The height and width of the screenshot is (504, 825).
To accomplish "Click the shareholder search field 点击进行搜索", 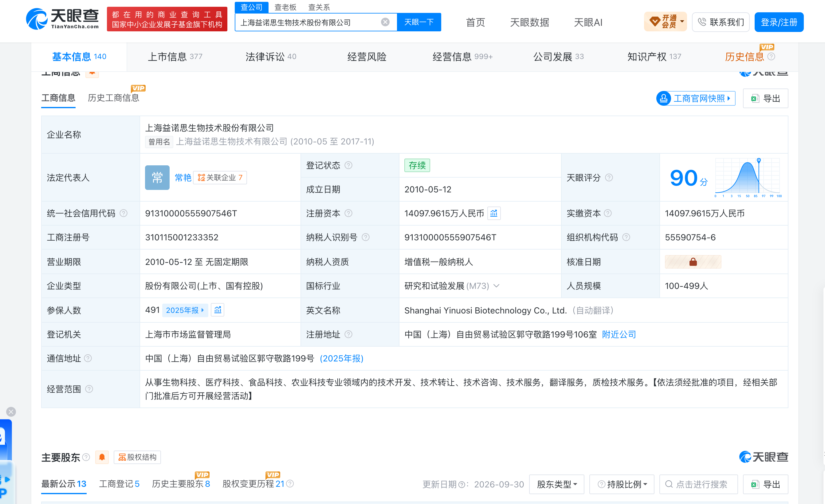I will point(698,484).
